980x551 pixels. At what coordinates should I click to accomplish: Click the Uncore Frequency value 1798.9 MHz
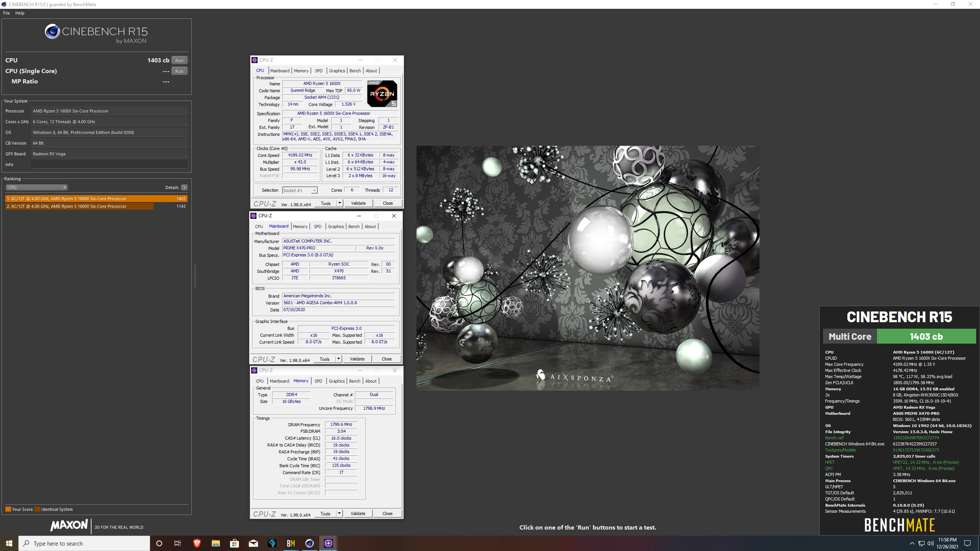pyautogui.click(x=374, y=409)
